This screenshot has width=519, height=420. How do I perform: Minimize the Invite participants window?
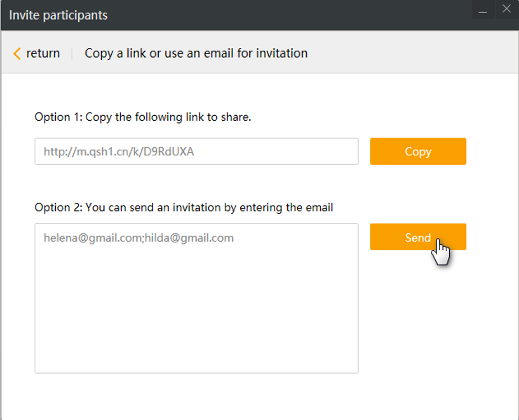483,11
